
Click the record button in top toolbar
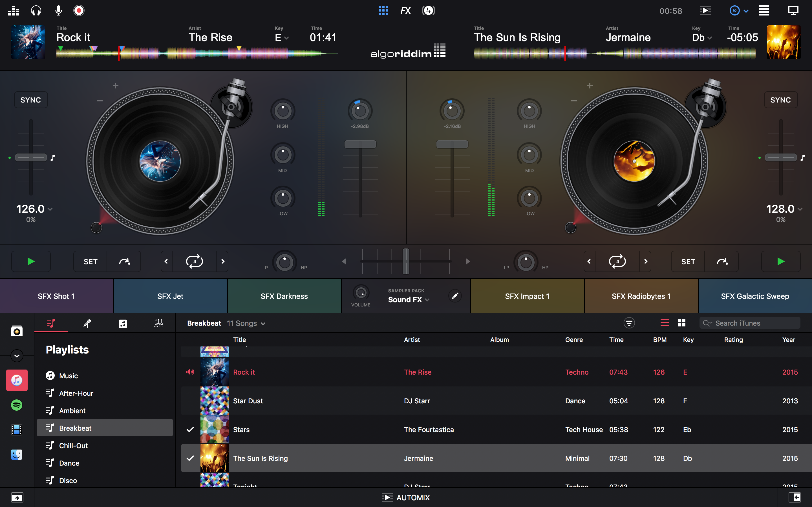click(79, 11)
